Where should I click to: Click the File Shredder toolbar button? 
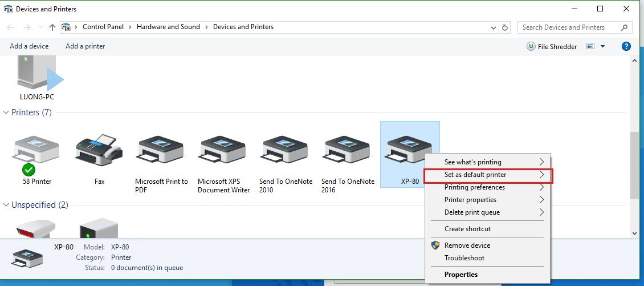[x=552, y=46]
